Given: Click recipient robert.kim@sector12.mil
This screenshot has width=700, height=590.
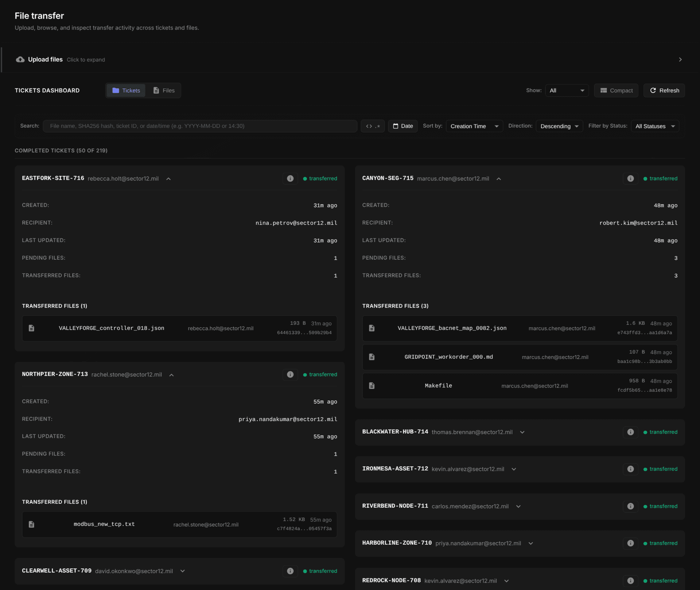Looking at the screenshot, I should (x=639, y=223).
